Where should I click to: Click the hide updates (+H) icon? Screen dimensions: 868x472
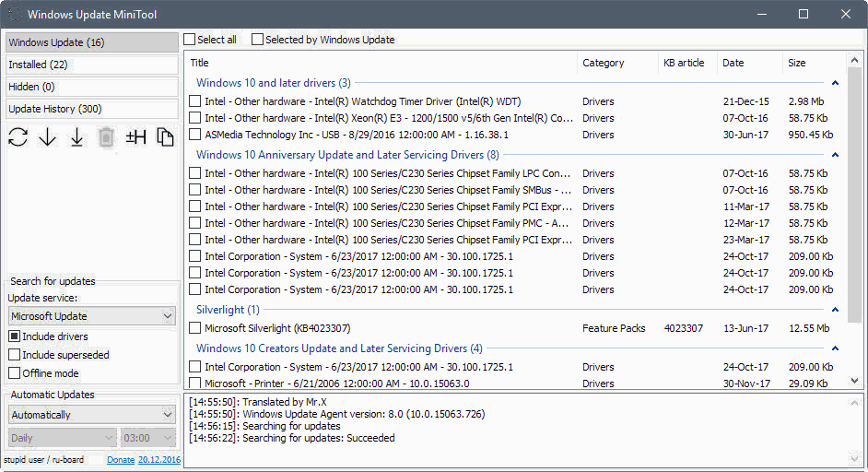pyautogui.click(x=135, y=136)
